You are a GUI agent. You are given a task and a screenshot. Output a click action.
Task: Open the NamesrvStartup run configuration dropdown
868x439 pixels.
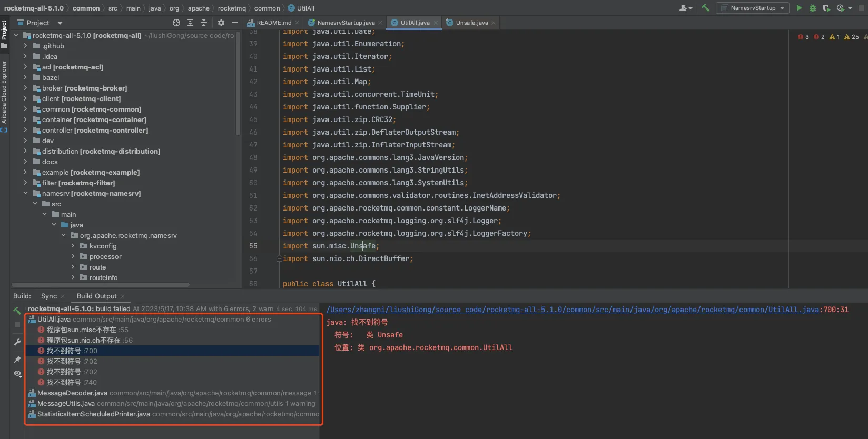tap(753, 8)
